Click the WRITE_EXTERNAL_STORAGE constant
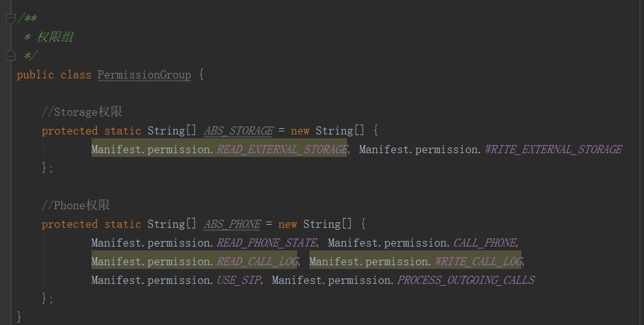Viewport: 644px width, 325px height. (x=552, y=149)
